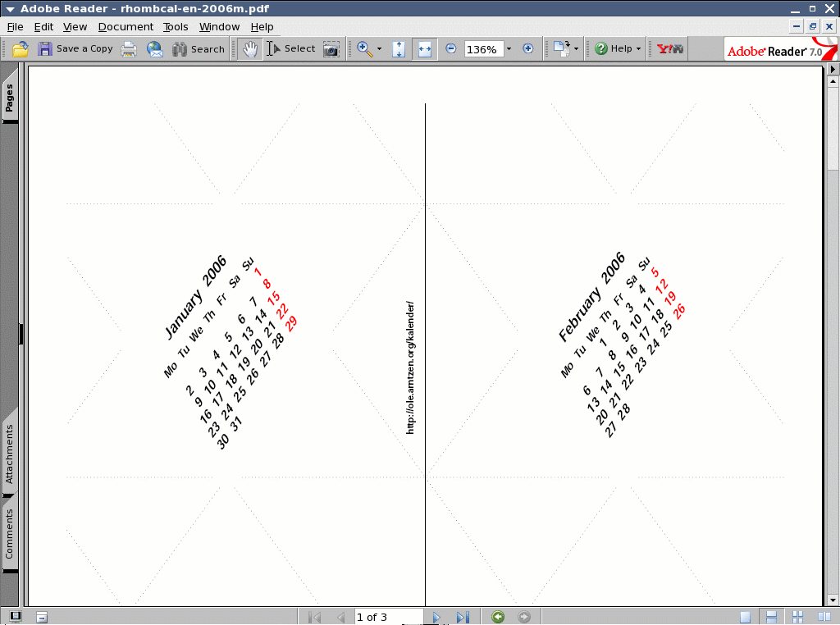
Task: Click the zoom out minus button
Action: click(x=450, y=49)
